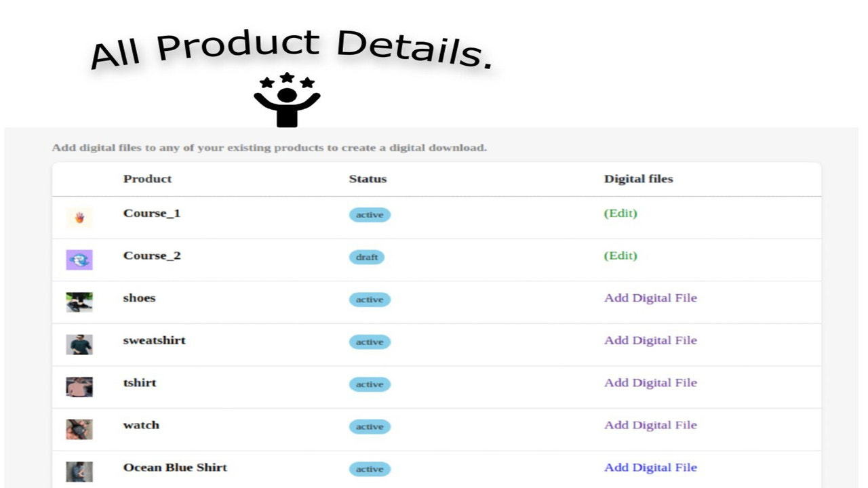Select the Course_1 product name
This screenshot has height=488, width=868.
151,213
